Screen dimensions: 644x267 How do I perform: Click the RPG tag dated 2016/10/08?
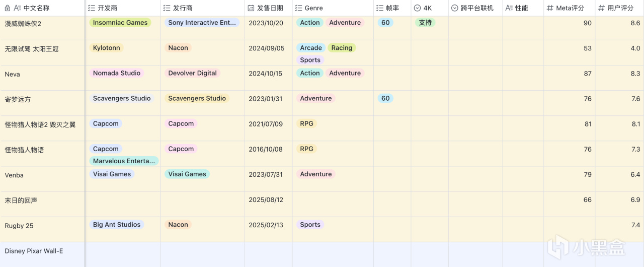pyautogui.click(x=307, y=149)
